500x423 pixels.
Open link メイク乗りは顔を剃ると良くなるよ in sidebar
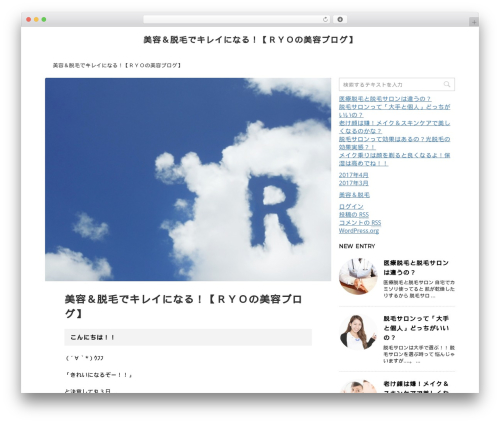pos(394,159)
